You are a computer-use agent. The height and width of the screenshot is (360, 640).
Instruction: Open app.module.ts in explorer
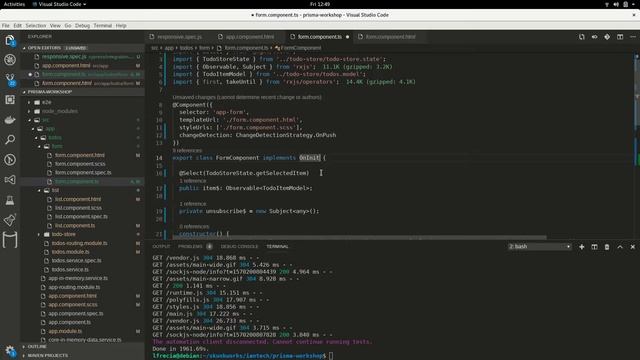[65, 331]
